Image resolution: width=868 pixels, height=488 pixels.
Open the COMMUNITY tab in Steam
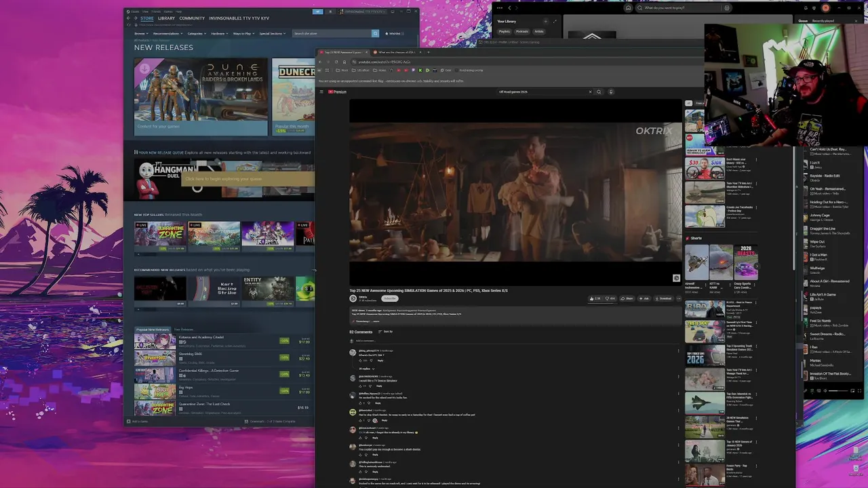tap(192, 18)
